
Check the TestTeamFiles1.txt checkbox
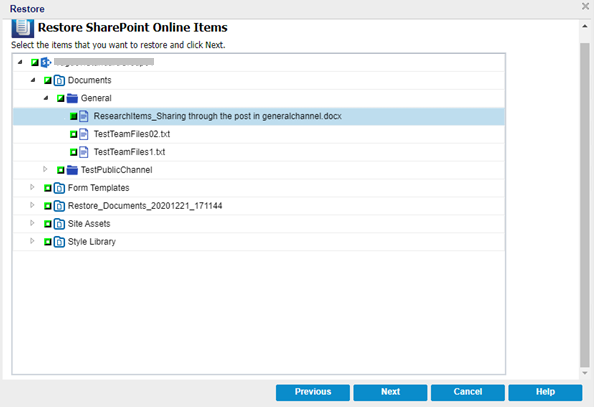pyautogui.click(x=73, y=152)
